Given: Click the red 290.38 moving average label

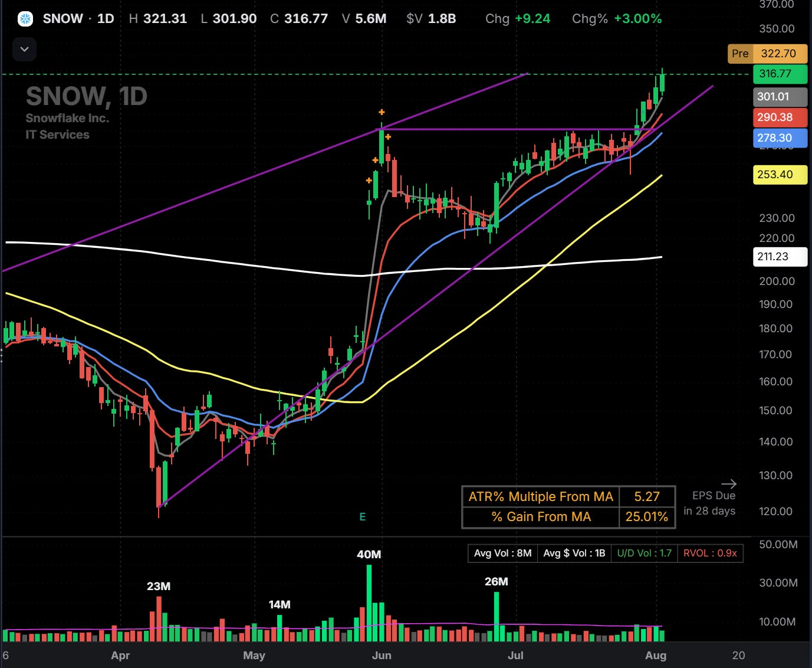Looking at the screenshot, I should coord(780,117).
